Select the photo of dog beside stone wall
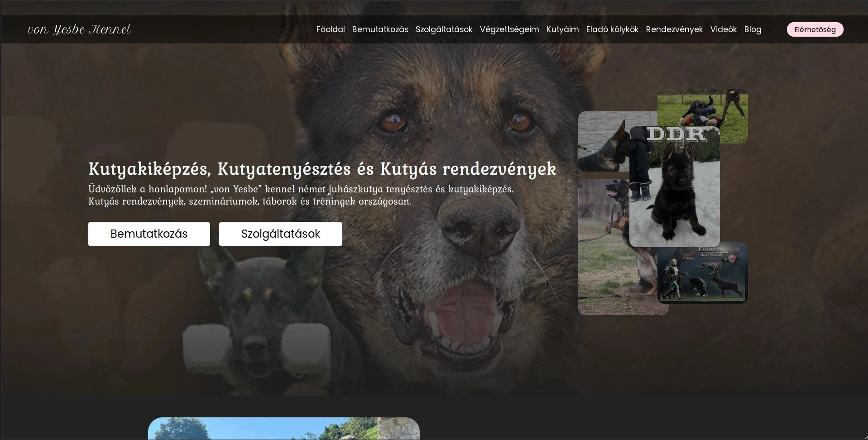Viewport: 868px width, 440px height. 602,141
